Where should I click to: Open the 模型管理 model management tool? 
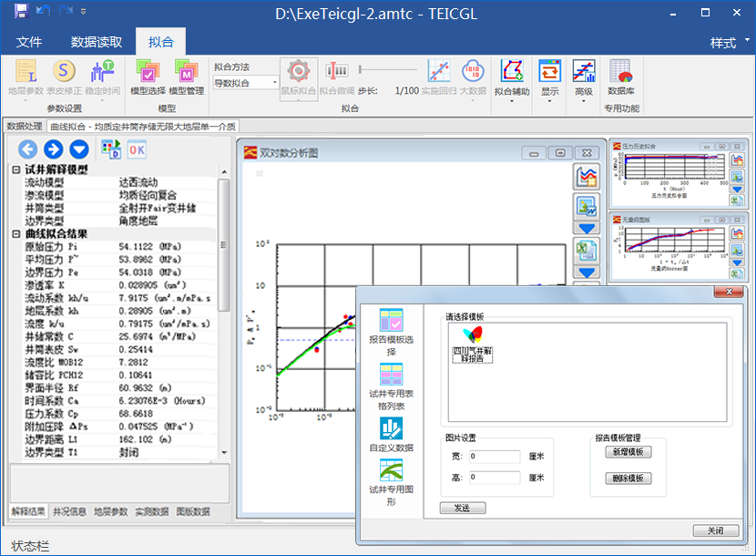point(187,77)
